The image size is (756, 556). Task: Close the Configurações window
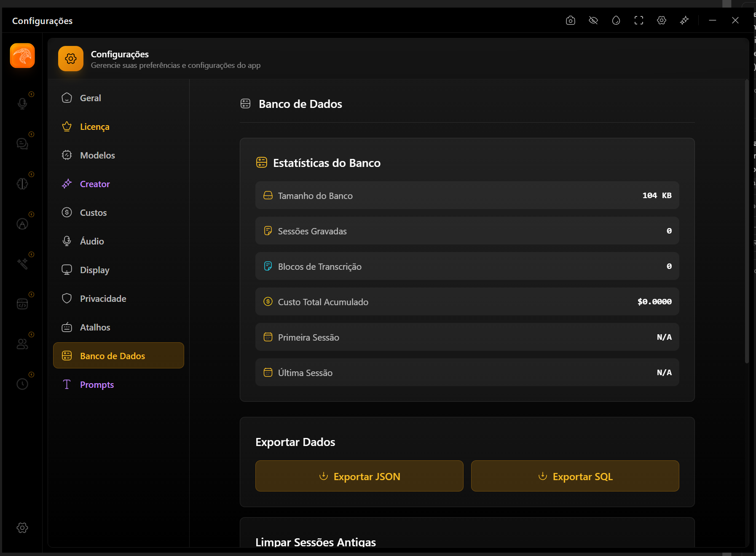tap(735, 20)
